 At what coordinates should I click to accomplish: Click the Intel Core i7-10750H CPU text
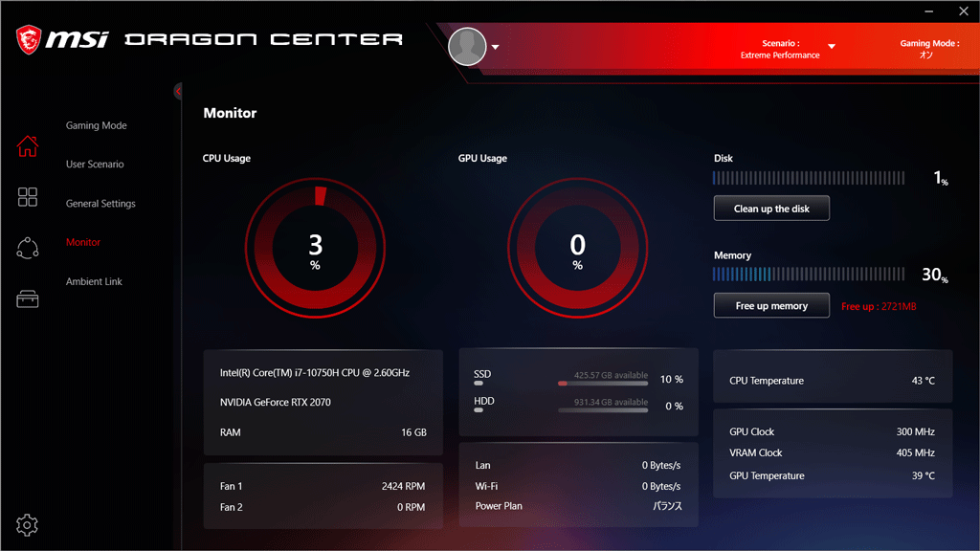tap(314, 373)
